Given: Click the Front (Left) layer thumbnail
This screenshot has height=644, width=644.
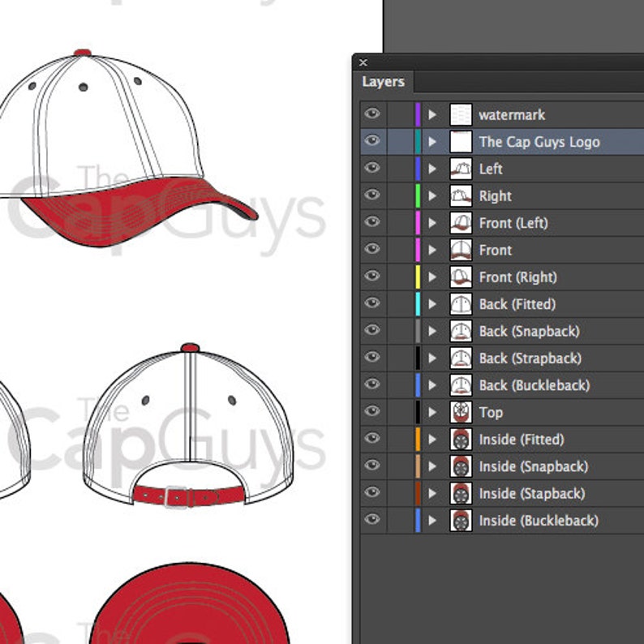Looking at the screenshot, I should [461, 223].
